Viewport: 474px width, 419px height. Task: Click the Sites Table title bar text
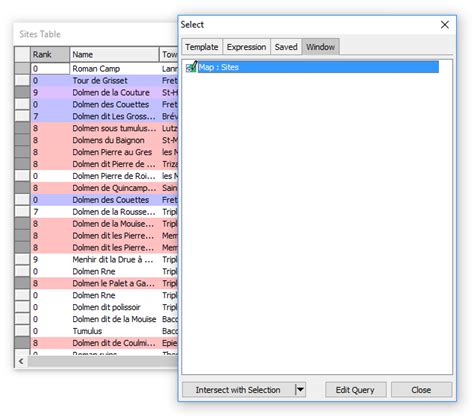tap(40, 34)
